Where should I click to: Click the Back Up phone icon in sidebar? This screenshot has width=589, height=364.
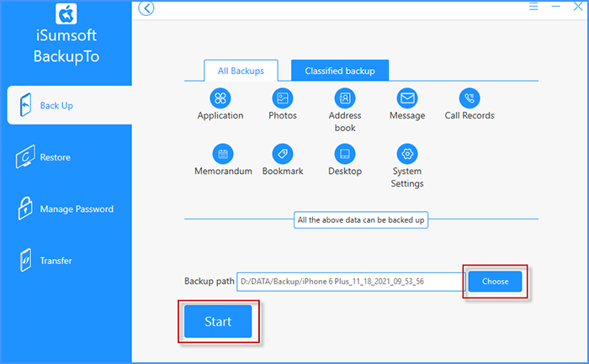25,105
